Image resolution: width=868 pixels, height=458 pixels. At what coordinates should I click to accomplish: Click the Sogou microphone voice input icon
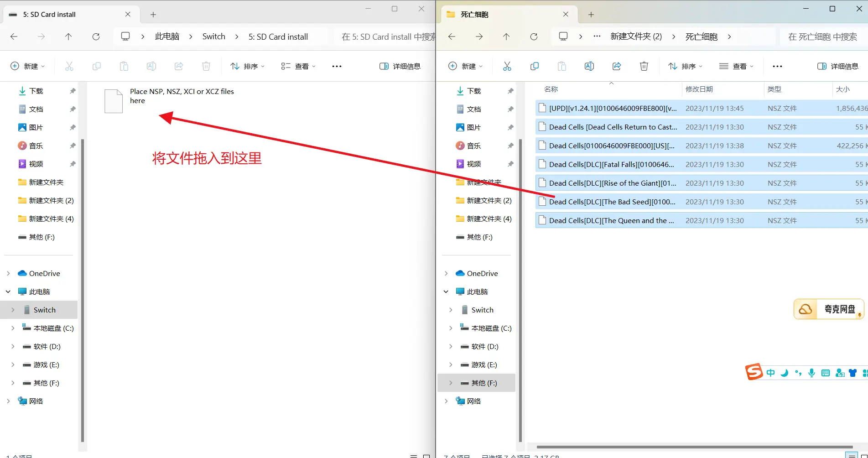click(811, 373)
